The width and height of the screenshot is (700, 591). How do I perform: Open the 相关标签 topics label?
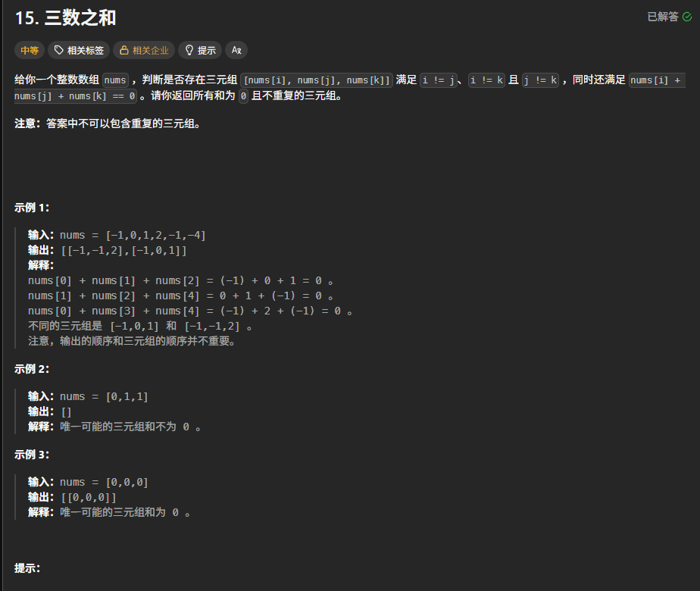coord(86,51)
